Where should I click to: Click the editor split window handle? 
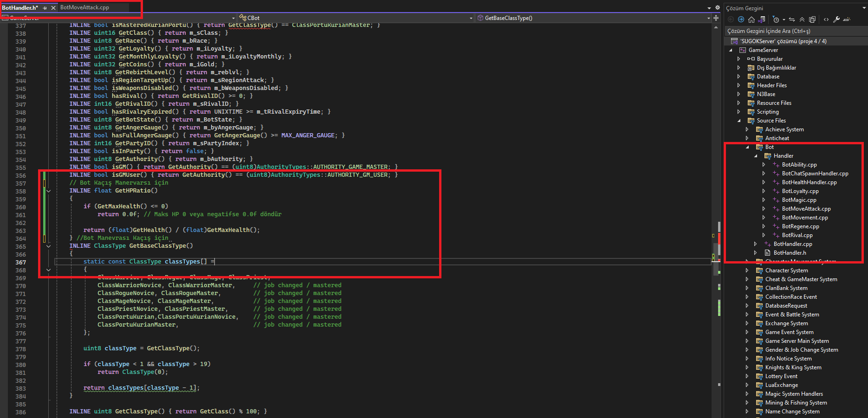pos(716,18)
